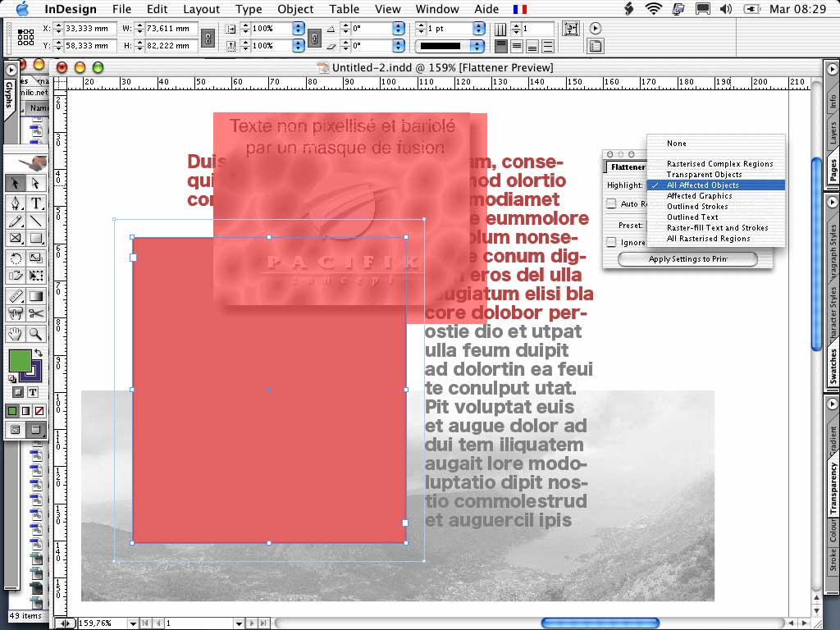The image size is (840, 630).
Task: Enable Ignore Spread Overrides checkbox
Action: click(611, 242)
